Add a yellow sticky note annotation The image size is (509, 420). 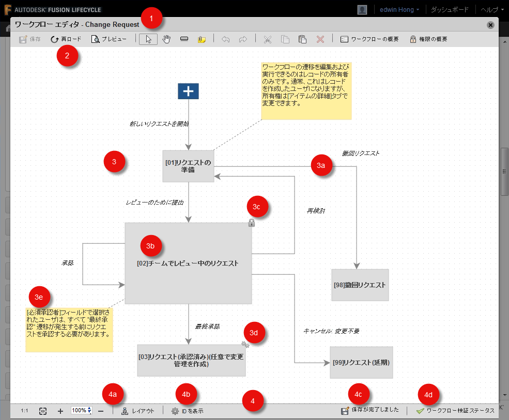tap(202, 39)
